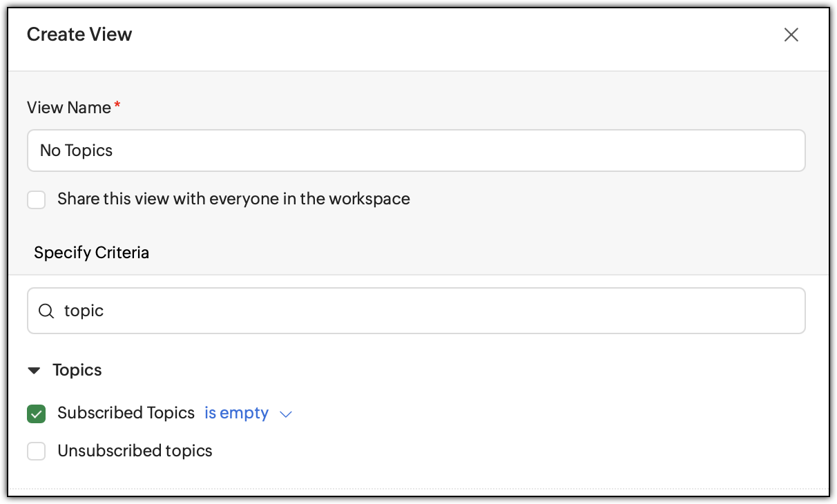The width and height of the screenshot is (837, 504).
Task: Click the 'is empty' condition link
Action: tap(236, 413)
